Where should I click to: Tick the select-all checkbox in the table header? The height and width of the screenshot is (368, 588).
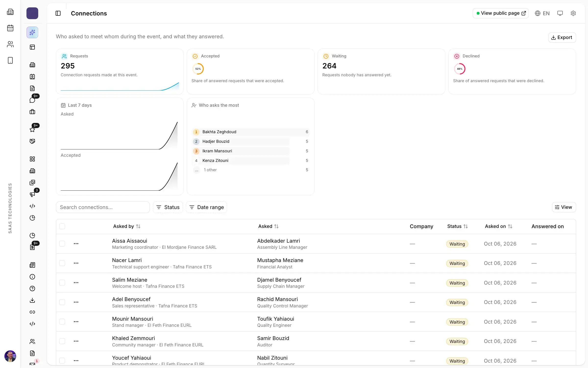(62, 226)
